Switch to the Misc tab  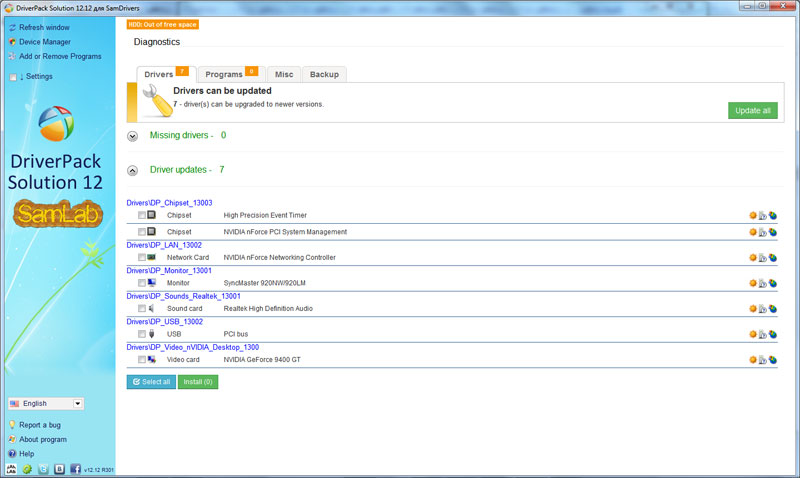click(284, 74)
